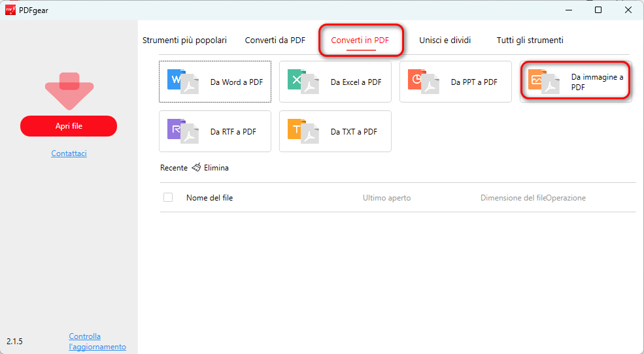Click Elimina to clear recent files
The width and height of the screenshot is (644, 354).
tap(216, 168)
